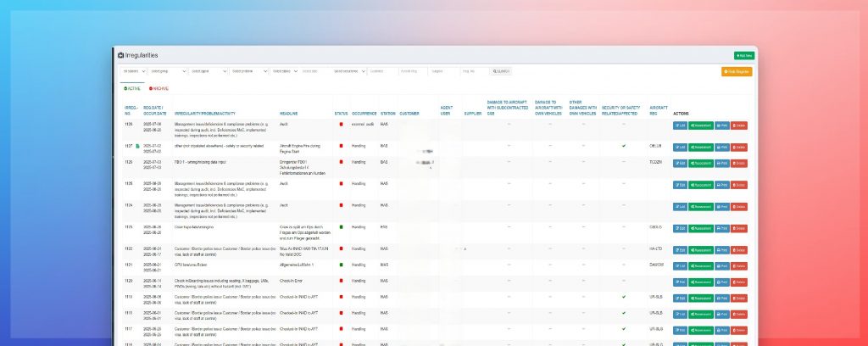Click the red status indicator for irregularity 1128

(341, 124)
